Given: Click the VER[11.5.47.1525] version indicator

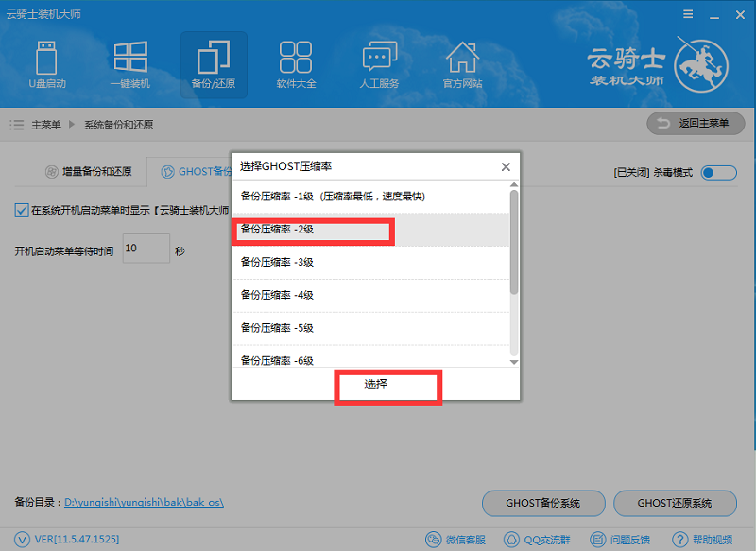Looking at the screenshot, I should pyautogui.click(x=66, y=539).
